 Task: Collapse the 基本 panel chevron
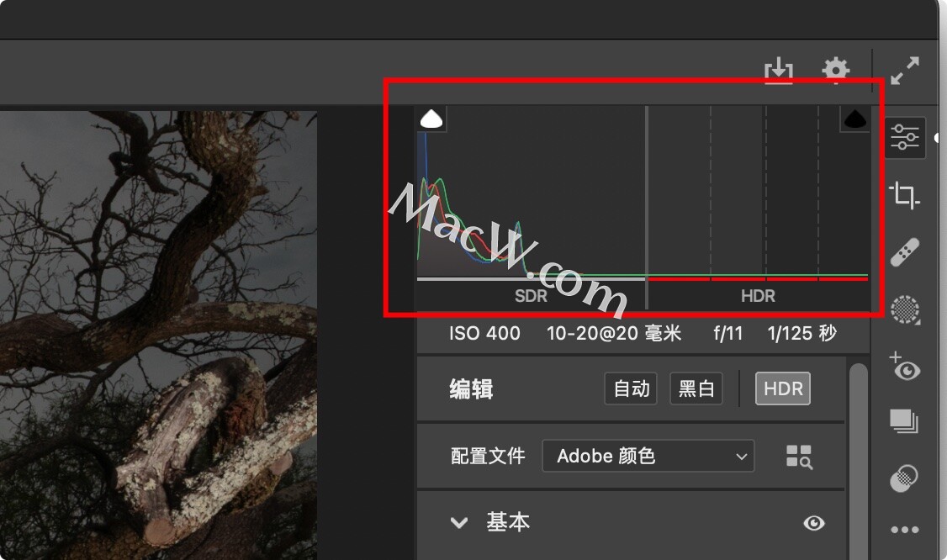pyautogui.click(x=459, y=522)
